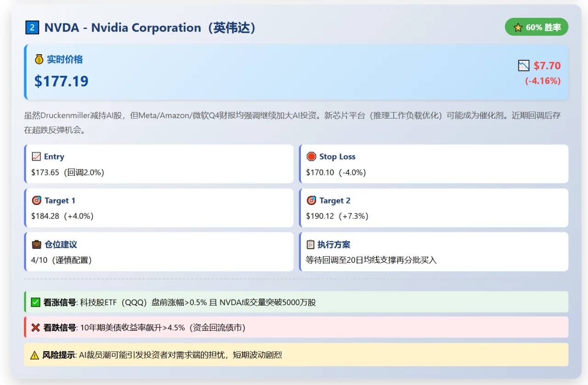Click the clipboard icon beside 执行方案
588x385 pixels.
pos(311,244)
